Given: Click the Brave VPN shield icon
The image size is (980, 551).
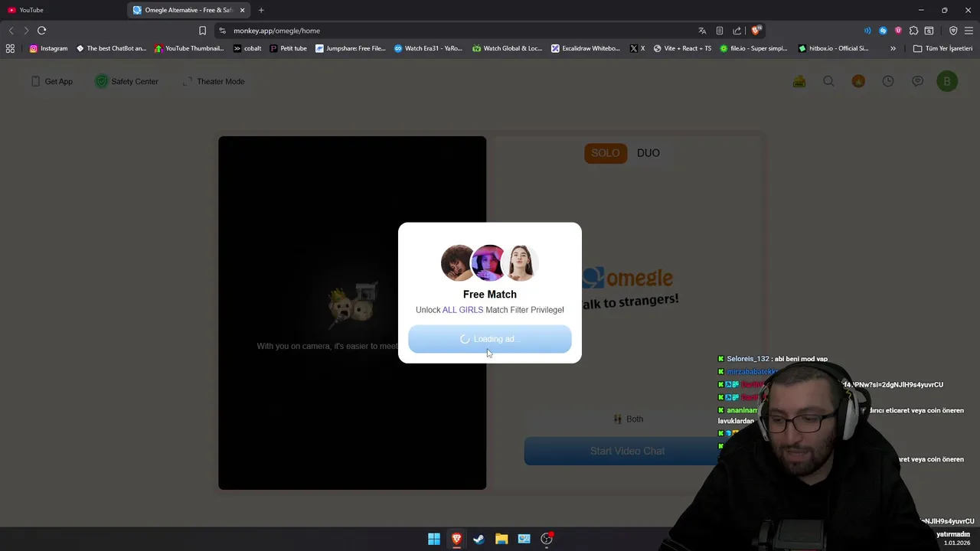Looking at the screenshot, I should click(953, 31).
